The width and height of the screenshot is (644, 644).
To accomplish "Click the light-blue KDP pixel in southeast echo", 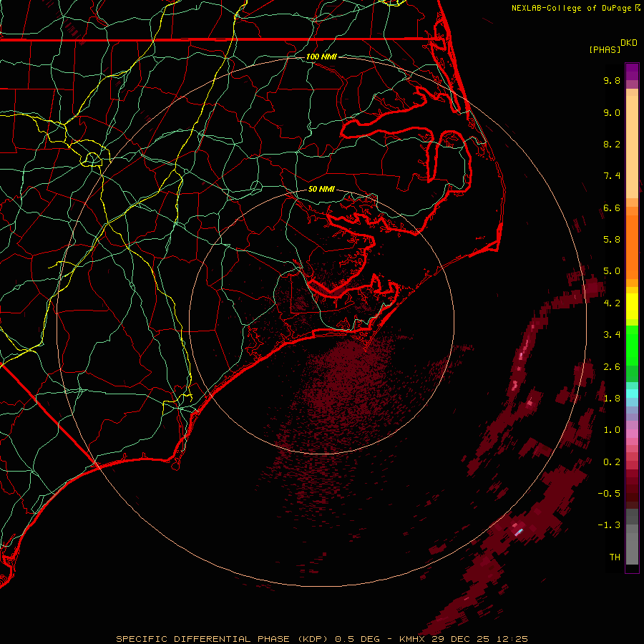I will tap(519, 532).
